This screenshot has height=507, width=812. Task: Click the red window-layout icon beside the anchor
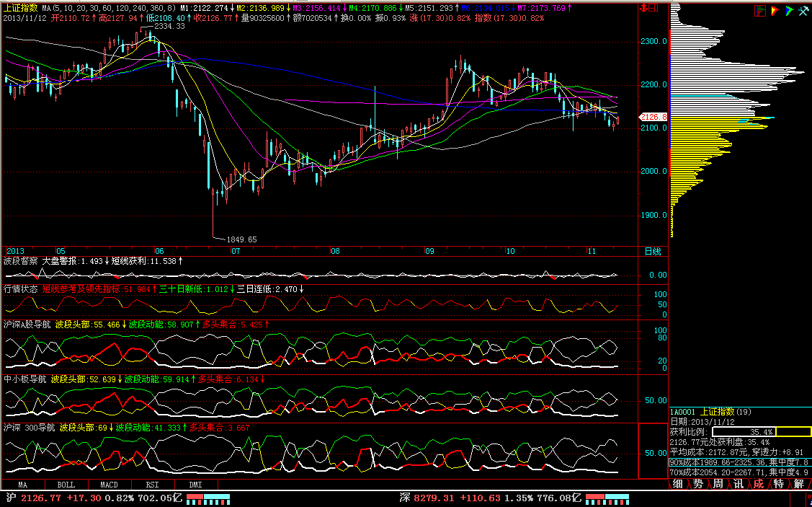click(x=653, y=8)
